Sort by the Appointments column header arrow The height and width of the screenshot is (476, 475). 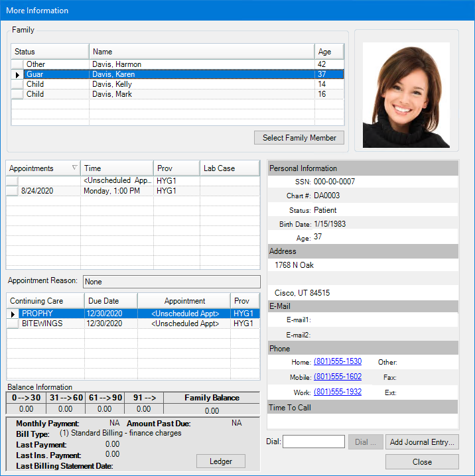(x=74, y=168)
